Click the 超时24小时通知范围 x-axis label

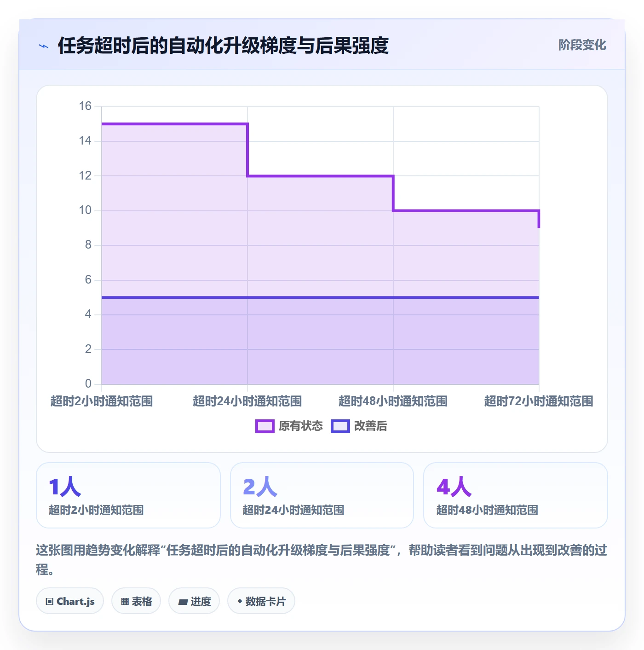coord(247,401)
